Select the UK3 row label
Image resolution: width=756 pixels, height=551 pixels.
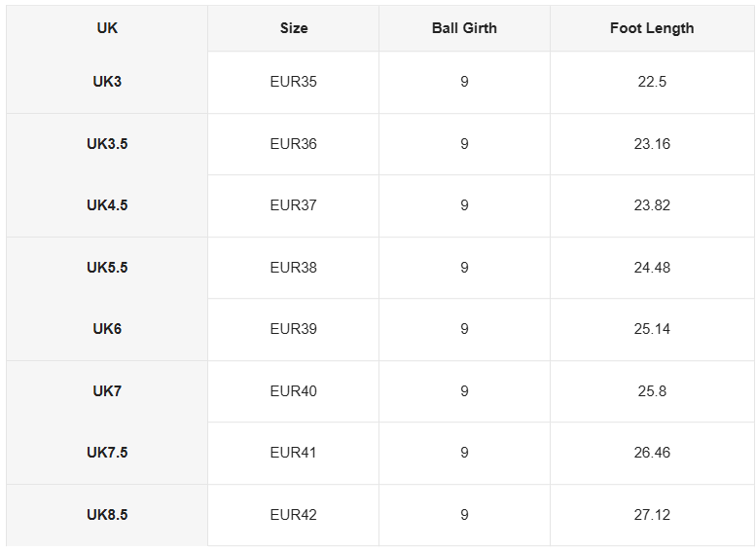pos(107,82)
